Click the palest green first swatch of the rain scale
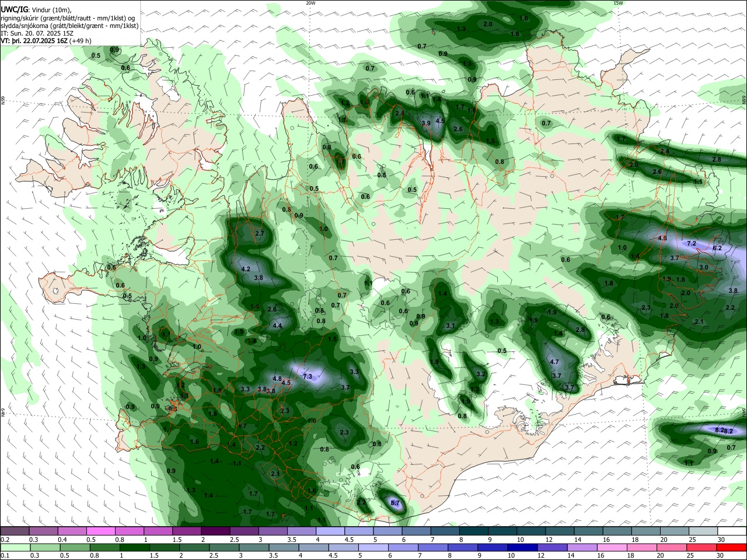 15,547
